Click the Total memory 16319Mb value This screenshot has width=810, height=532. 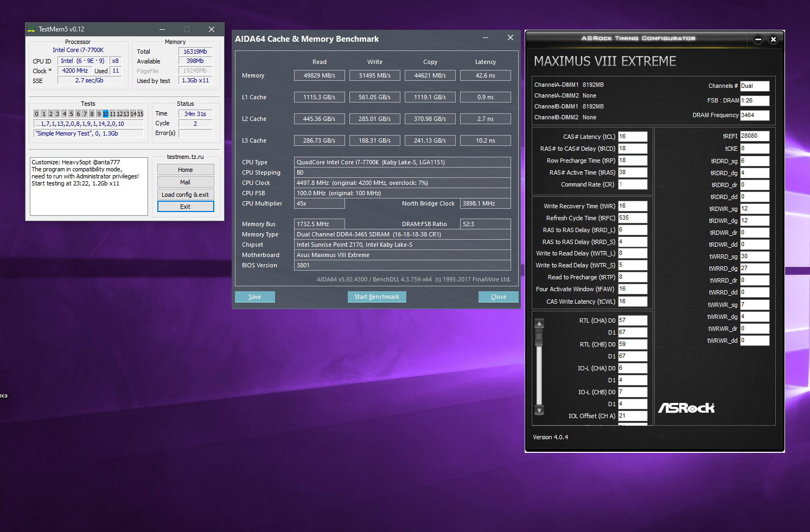coord(195,52)
